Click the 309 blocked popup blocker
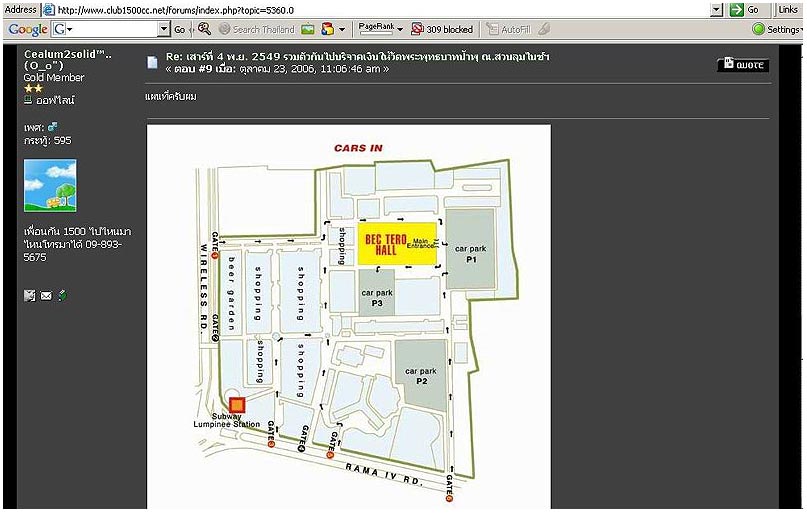 442,29
